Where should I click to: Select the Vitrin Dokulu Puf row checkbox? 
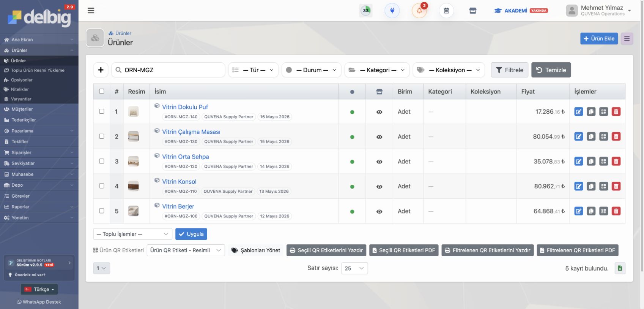102,111
